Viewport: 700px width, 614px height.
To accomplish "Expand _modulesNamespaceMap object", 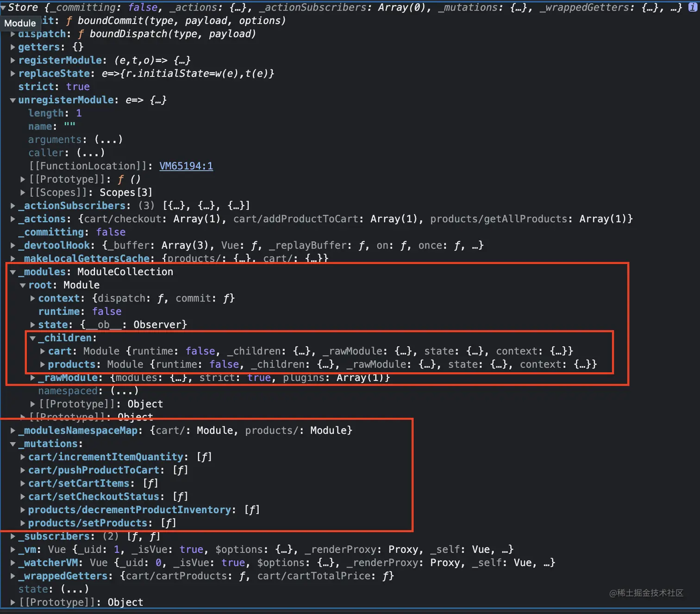I will click(x=13, y=431).
